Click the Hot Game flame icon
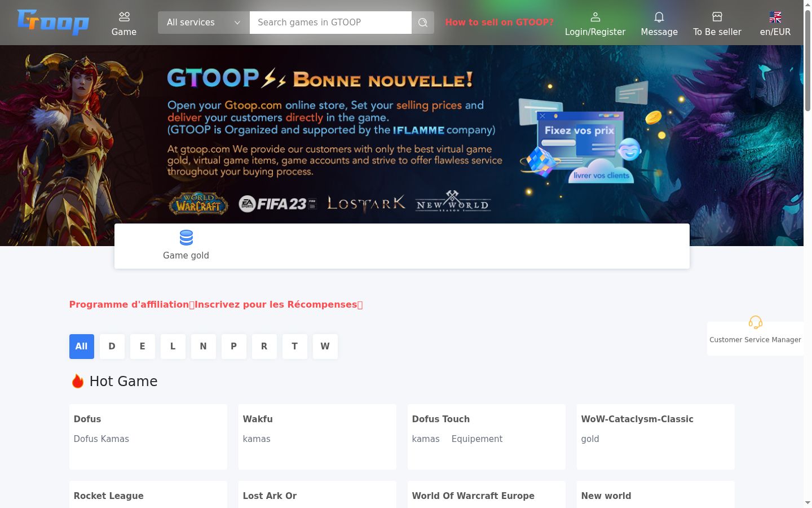The height and width of the screenshot is (508, 812). click(x=78, y=382)
